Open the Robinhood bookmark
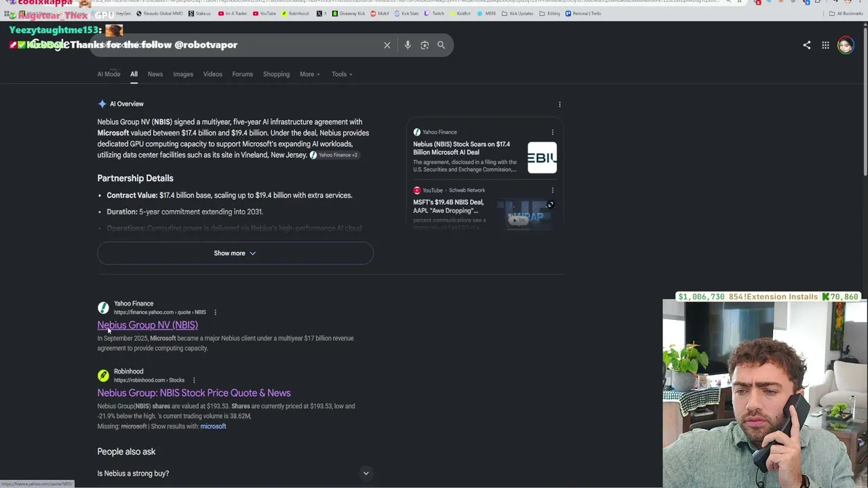The width and height of the screenshot is (868, 488). click(295, 14)
